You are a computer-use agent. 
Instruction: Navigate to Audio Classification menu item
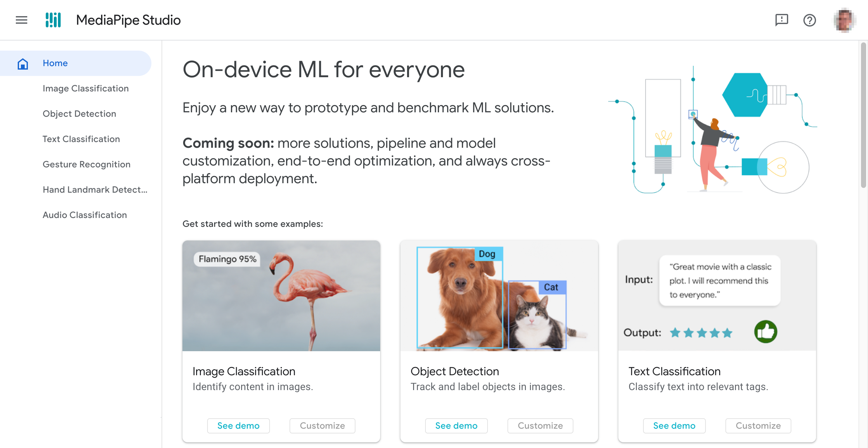[x=85, y=214]
